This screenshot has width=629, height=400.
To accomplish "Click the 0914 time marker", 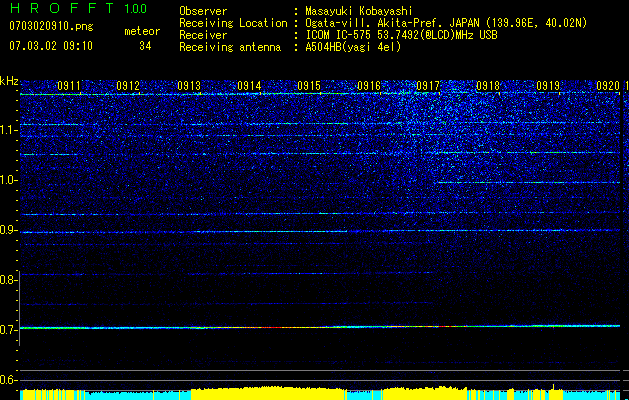I will (249, 86).
